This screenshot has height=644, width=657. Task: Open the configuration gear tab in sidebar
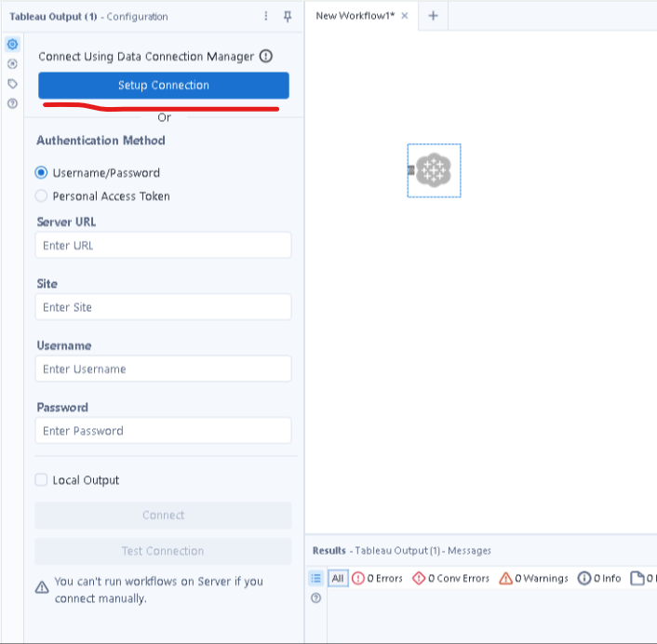tap(12, 45)
